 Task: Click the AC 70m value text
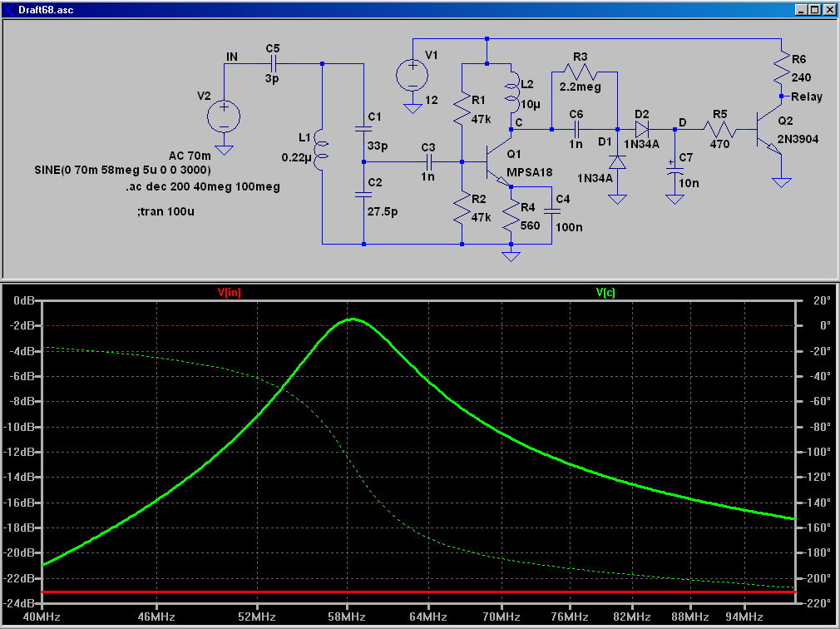click(190, 156)
